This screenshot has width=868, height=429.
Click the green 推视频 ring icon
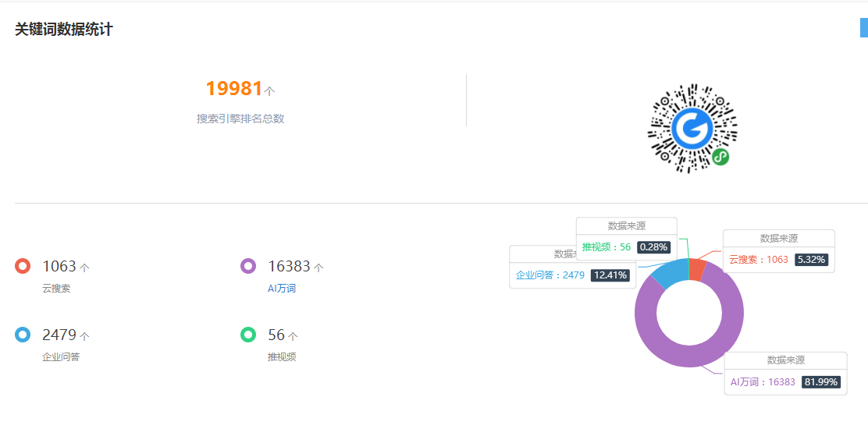click(x=248, y=335)
